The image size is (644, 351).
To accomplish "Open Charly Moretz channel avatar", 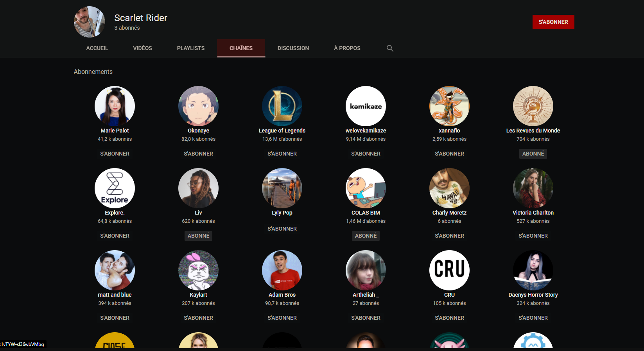I will coord(449,188).
